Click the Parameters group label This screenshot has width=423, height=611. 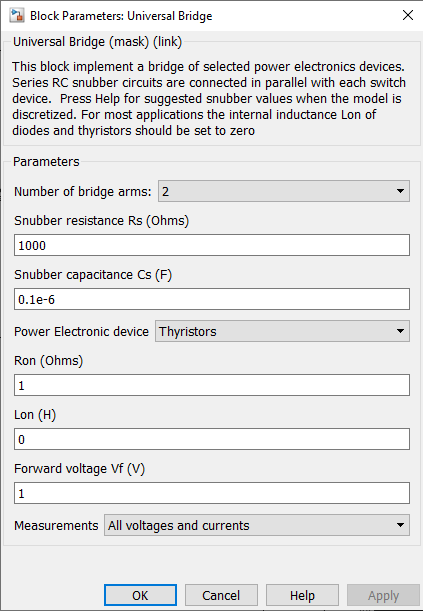pyautogui.click(x=46, y=161)
